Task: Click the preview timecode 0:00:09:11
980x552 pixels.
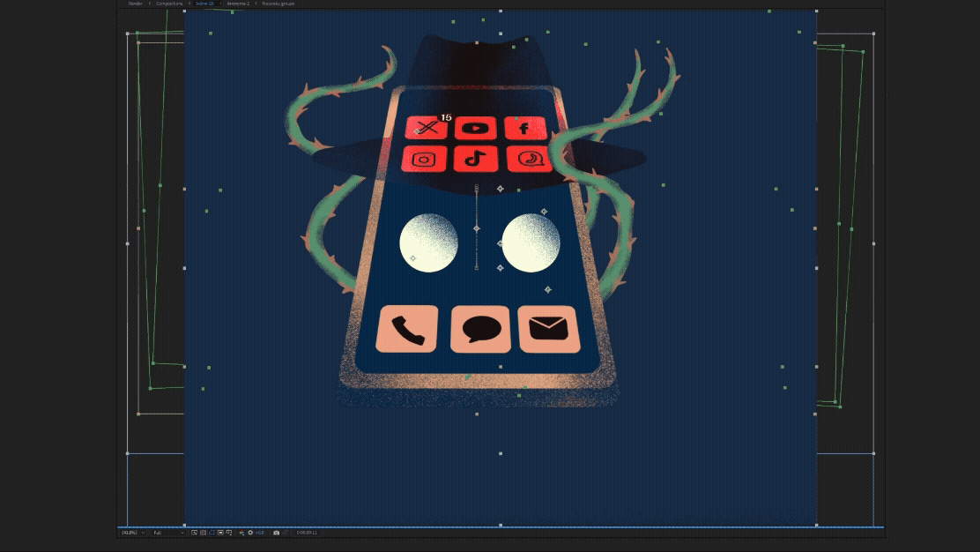Action: [307, 533]
